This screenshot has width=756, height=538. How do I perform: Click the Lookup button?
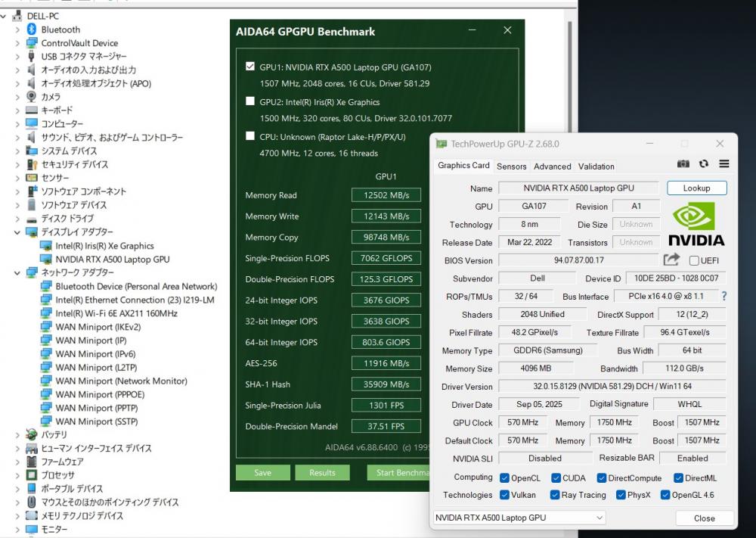tap(697, 188)
